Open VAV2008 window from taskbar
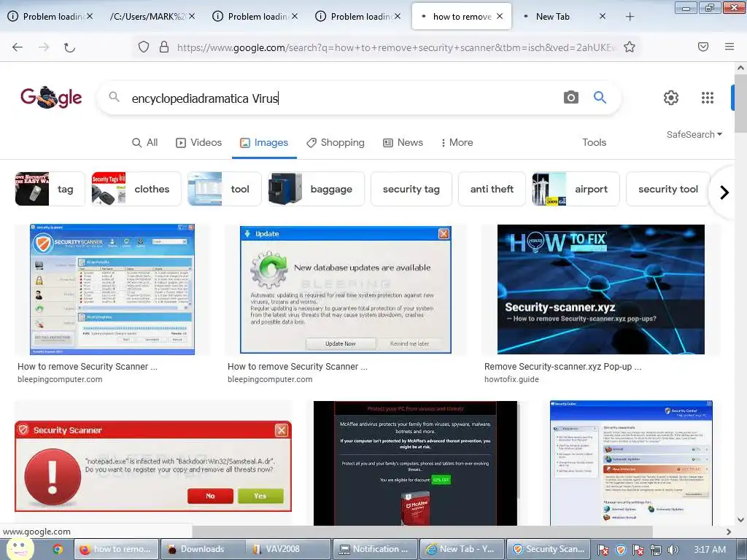The image size is (747, 560). 288,549
